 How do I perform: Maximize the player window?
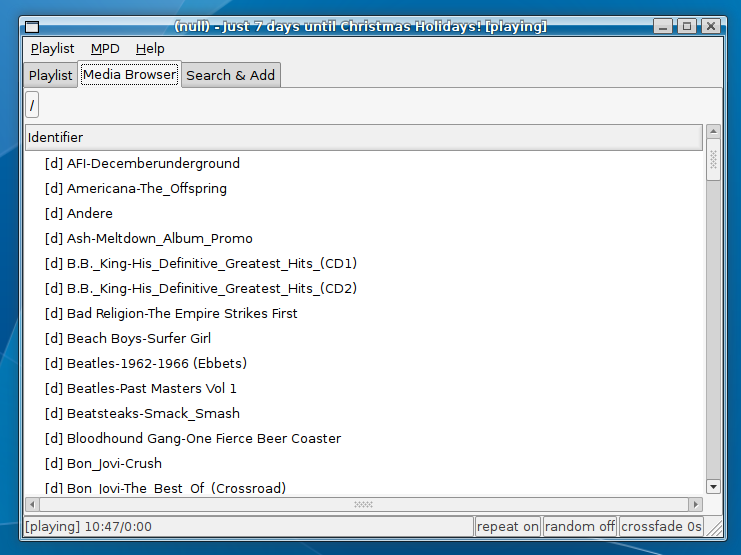click(x=687, y=26)
